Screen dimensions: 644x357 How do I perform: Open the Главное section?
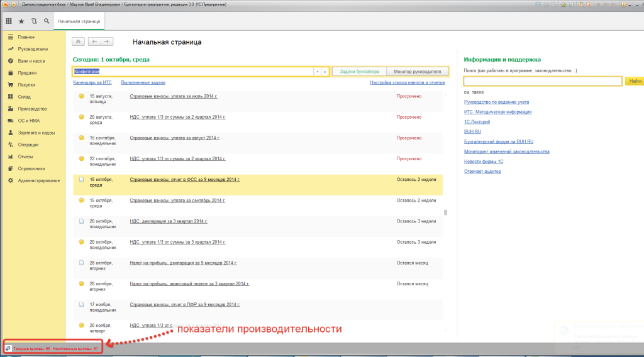pyautogui.click(x=26, y=37)
